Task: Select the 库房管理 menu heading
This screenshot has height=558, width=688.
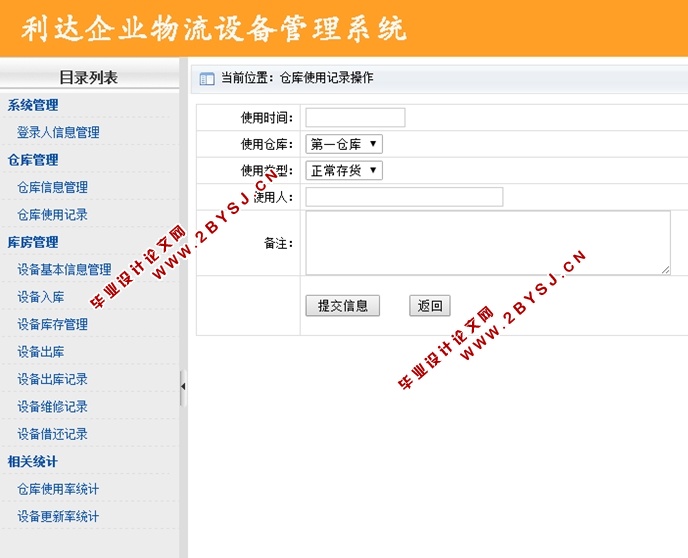Action: click(x=33, y=242)
